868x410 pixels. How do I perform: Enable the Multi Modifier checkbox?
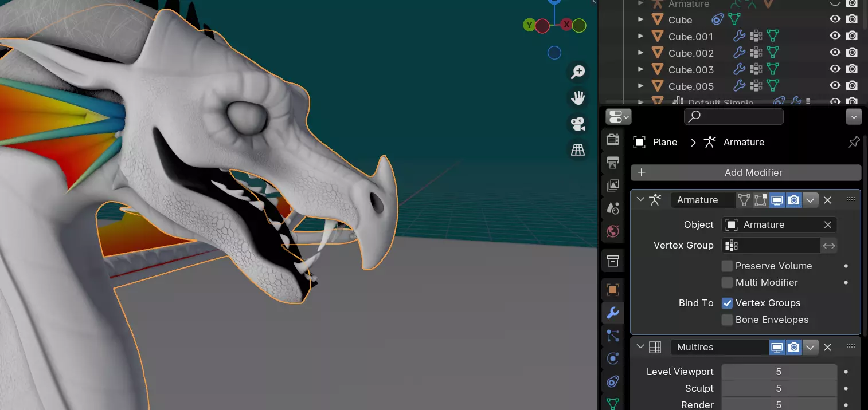[x=727, y=282]
